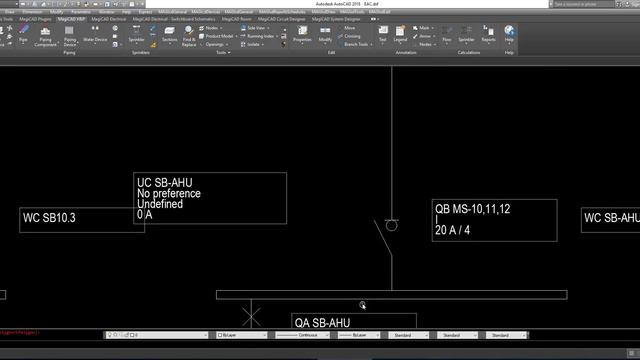Click the WC SB10.3 label
The height and width of the screenshot is (360, 640).
click(x=49, y=218)
